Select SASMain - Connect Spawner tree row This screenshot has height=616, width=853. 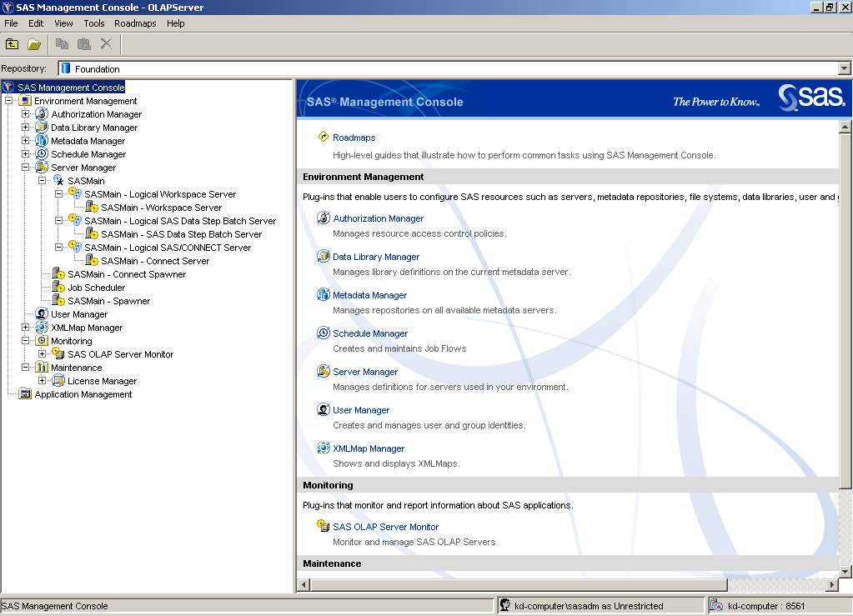tap(127, 274)
